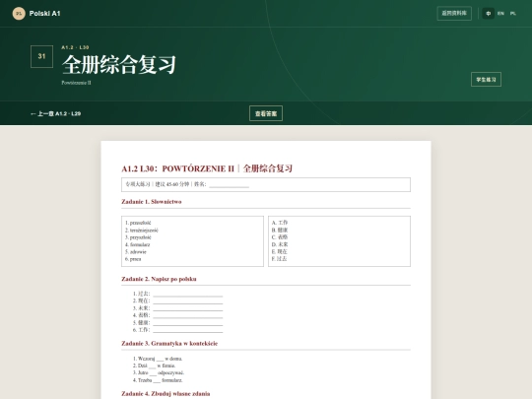The width and height of the screenshot is (532, 399).
Task: Click word 5. zdrowie in vocabulary list
Action: (x=136, y=252)
